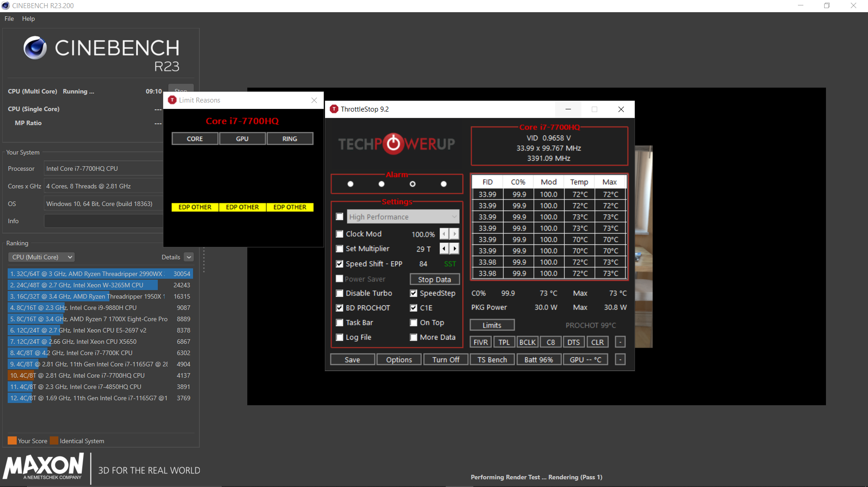Image resolution: width=868 pixels, height=487 pixels.
Task: Click the CORE tab in Limit Reasons
Action: click(195, 139)
